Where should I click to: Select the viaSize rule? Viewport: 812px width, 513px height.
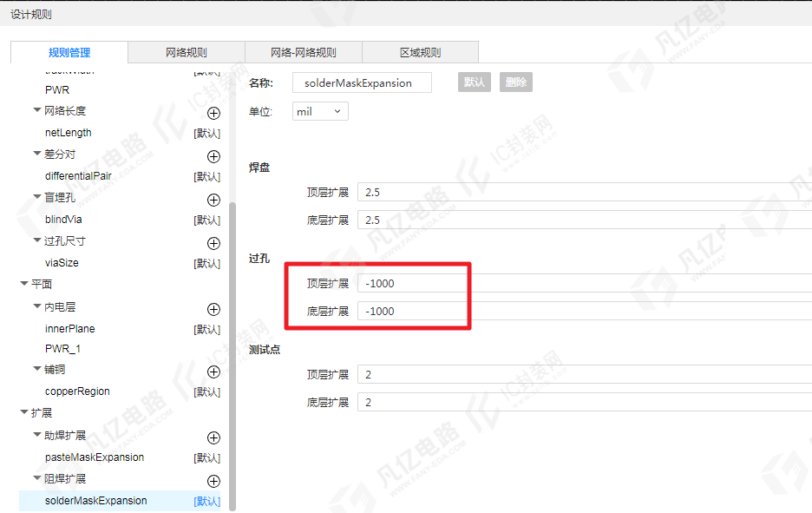pyautogui.click(x=62, y=263)
